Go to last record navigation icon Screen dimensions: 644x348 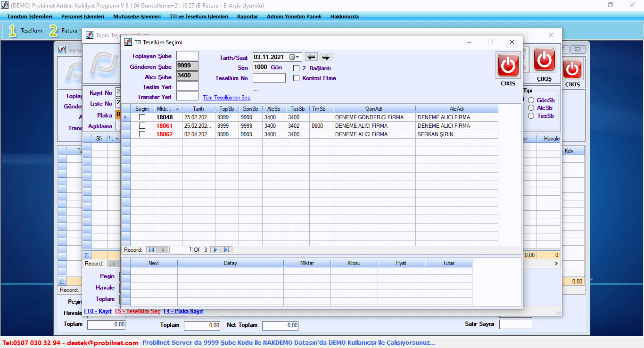tap(227, 250)
